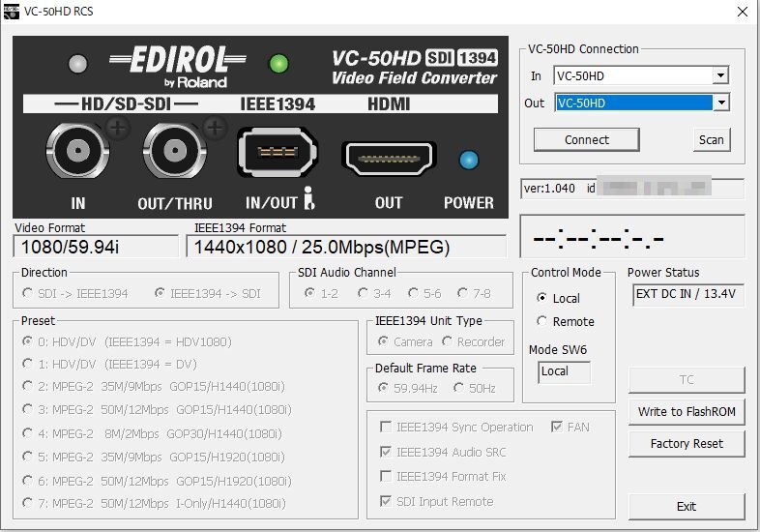Click the OUT/THRU BNC connector

175,151
